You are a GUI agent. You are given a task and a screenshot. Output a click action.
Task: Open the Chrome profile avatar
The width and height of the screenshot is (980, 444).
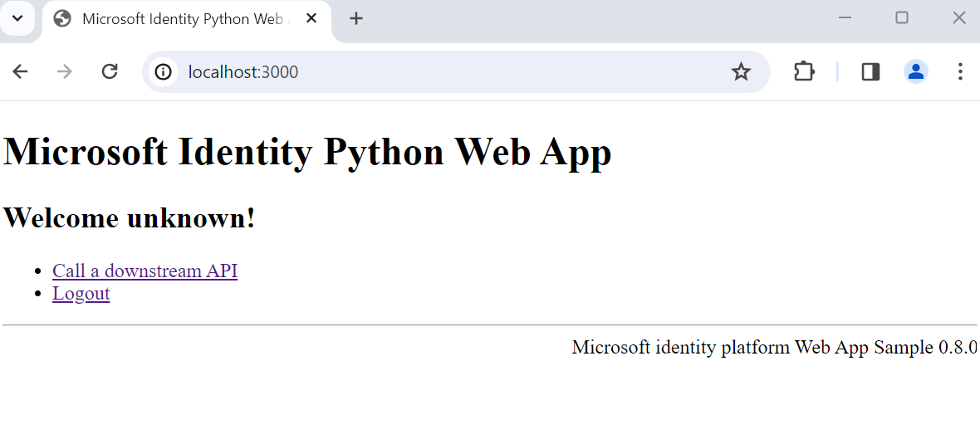coord(915,72)
